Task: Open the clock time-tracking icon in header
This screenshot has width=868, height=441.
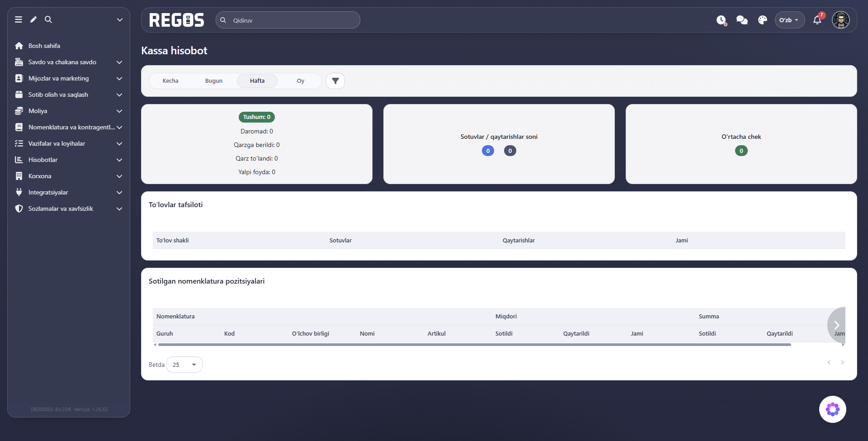Action: (x=722, y=20)
